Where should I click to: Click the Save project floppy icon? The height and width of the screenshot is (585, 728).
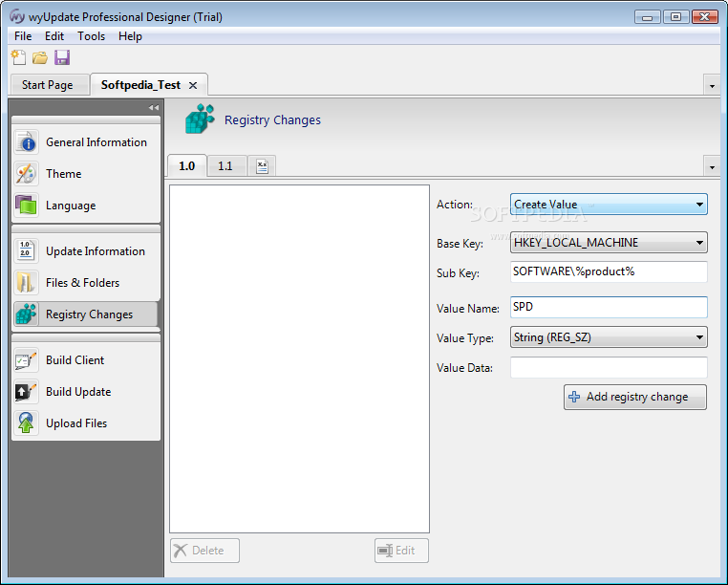(x=62, y=57)
